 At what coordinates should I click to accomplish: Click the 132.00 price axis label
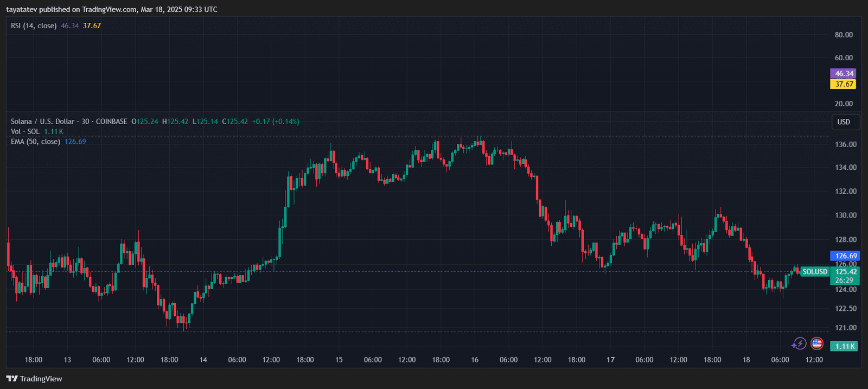tap(846, 191)
